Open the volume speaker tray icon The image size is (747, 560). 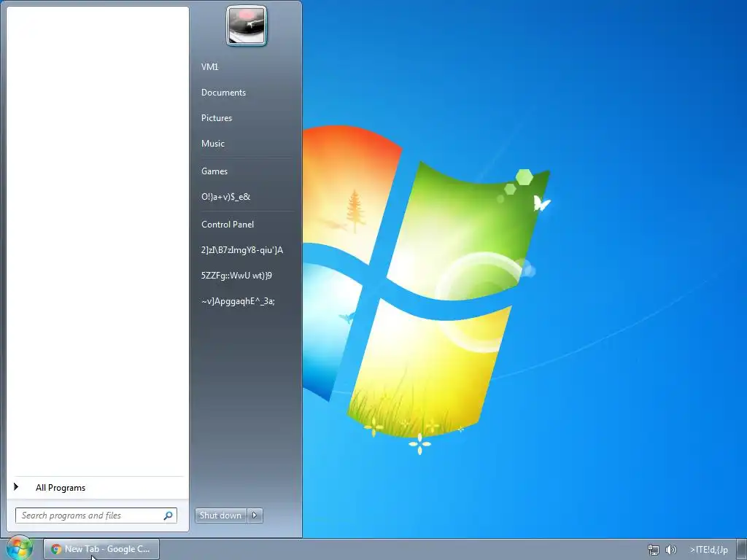[671, 550]
